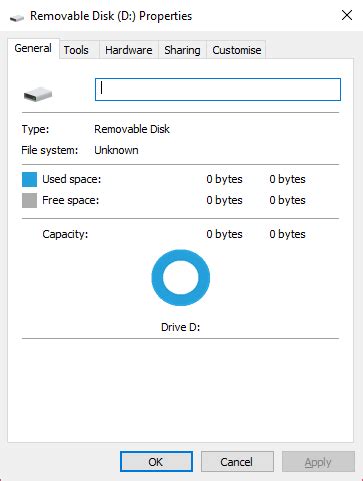Click the greyed-out Apply button
The image size is (363, 481).
[x=318, y=462]
